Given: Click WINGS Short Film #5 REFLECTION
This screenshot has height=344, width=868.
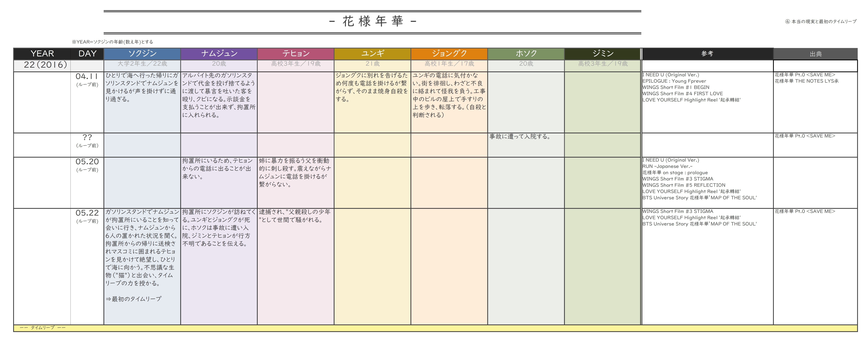Looking at the screenshot, I should 684,185.
